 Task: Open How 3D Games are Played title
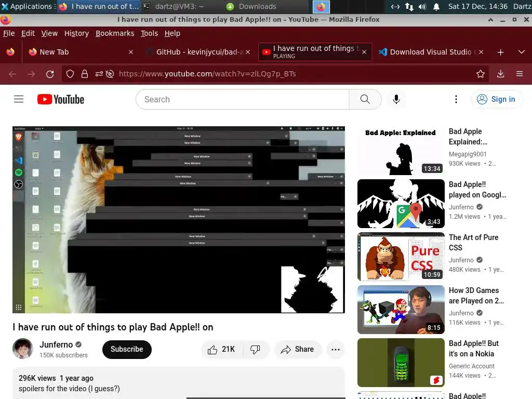pos(476,296)
